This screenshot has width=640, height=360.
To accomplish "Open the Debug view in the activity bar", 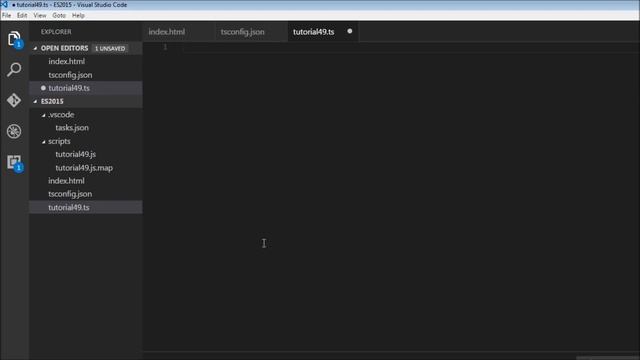I will pos(14,131).
